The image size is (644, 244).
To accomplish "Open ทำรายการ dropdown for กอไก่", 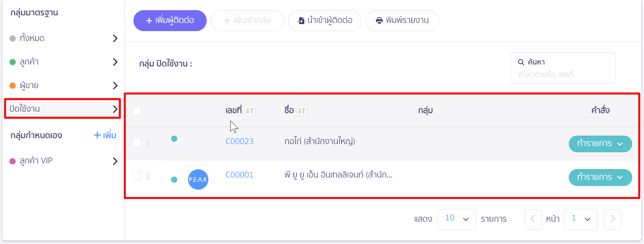I will (600, 144).
